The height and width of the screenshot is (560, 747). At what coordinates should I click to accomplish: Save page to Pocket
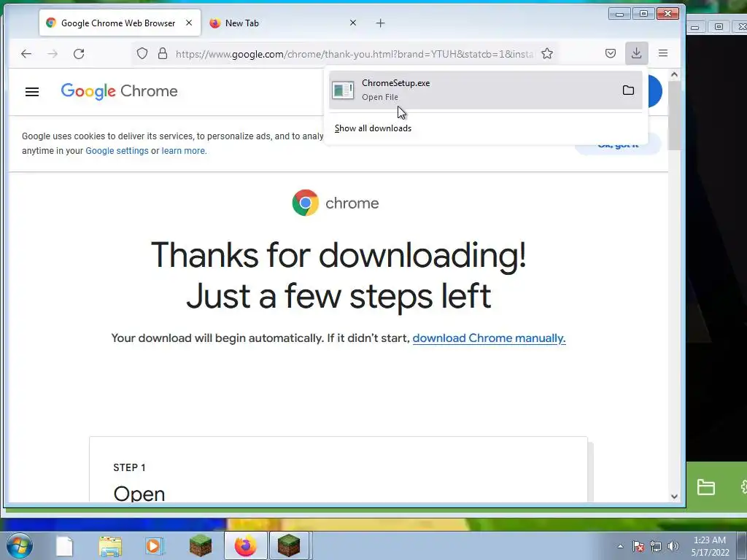pyautogui.click(x=611, y=53)
